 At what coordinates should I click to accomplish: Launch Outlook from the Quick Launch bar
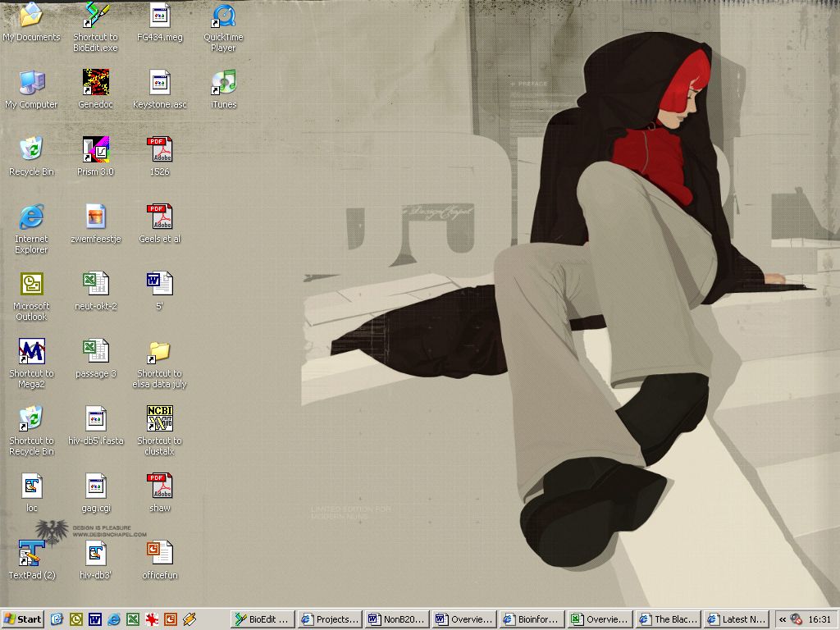tap(76, 619)
